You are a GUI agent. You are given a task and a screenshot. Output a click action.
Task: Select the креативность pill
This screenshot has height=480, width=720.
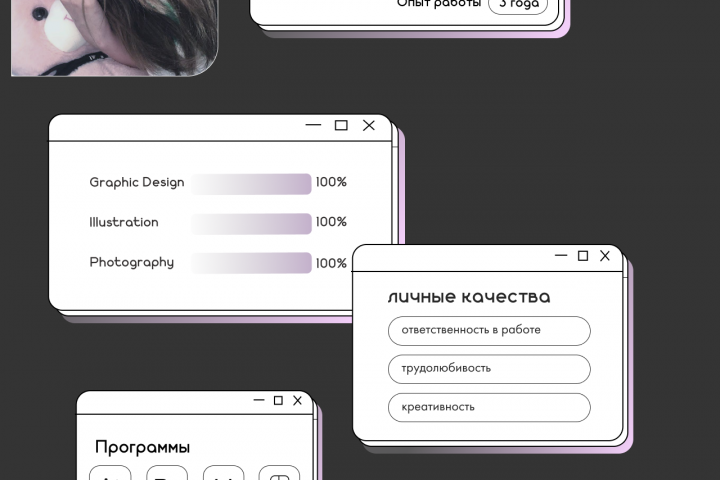coord(489,407)
